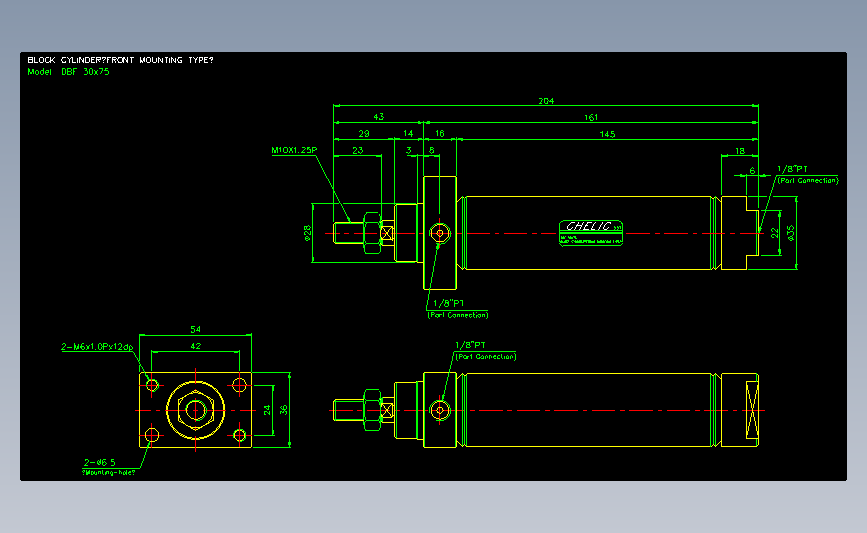Select the 204 overall length dimension
The image size is (867, 533).
pyautogui.click(x=546, y=101)
